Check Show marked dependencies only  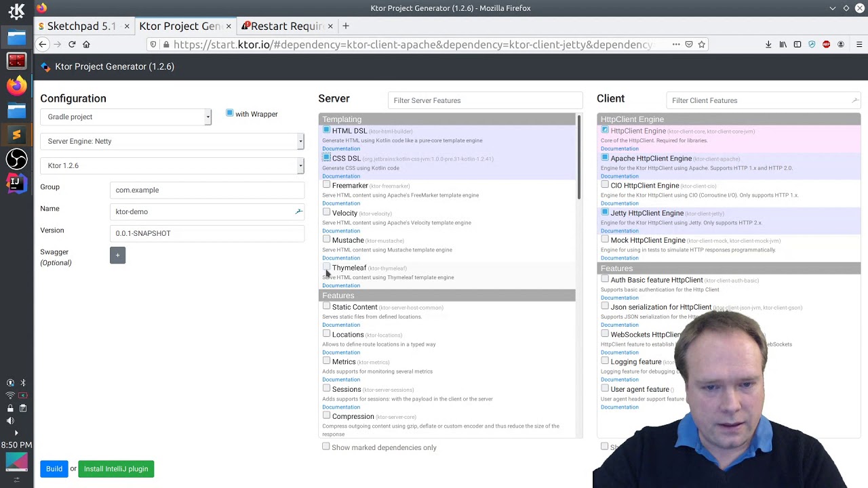[326, 447]
